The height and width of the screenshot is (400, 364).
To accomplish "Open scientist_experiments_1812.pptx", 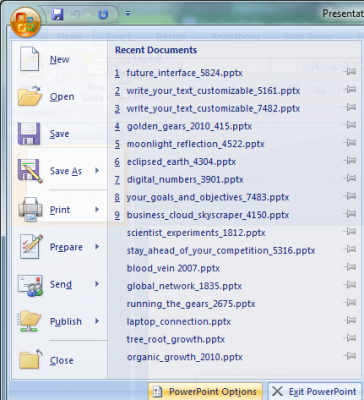I will (196, 233).
